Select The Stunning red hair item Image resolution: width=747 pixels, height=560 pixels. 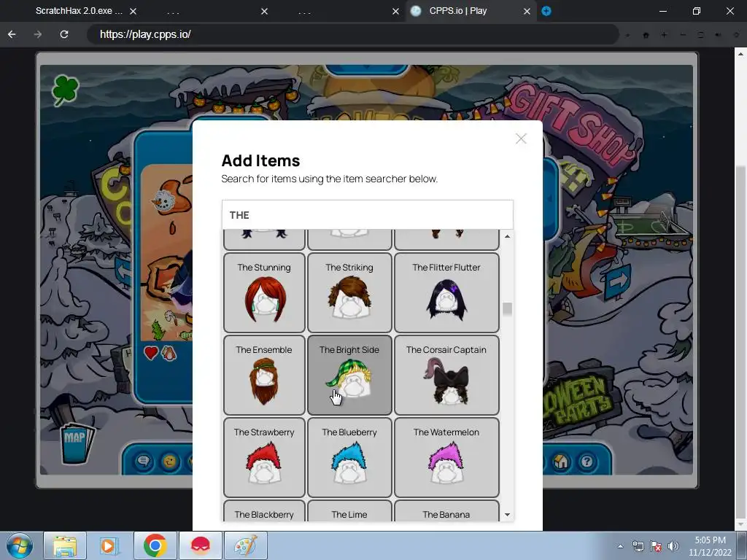tap(264, 292)
